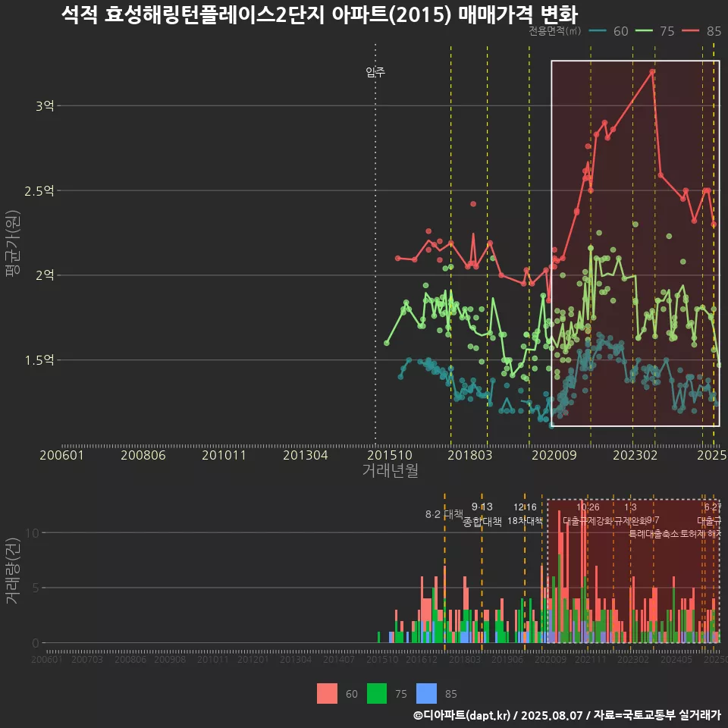Click the 2억 label on the price axis

(45, 275)
